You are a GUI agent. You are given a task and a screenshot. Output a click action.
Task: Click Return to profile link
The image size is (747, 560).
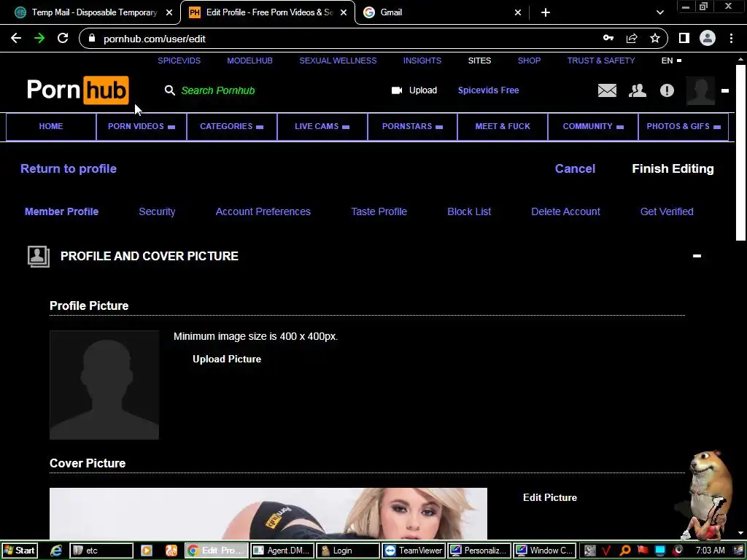pyautogui.click(x=68, y=168)
